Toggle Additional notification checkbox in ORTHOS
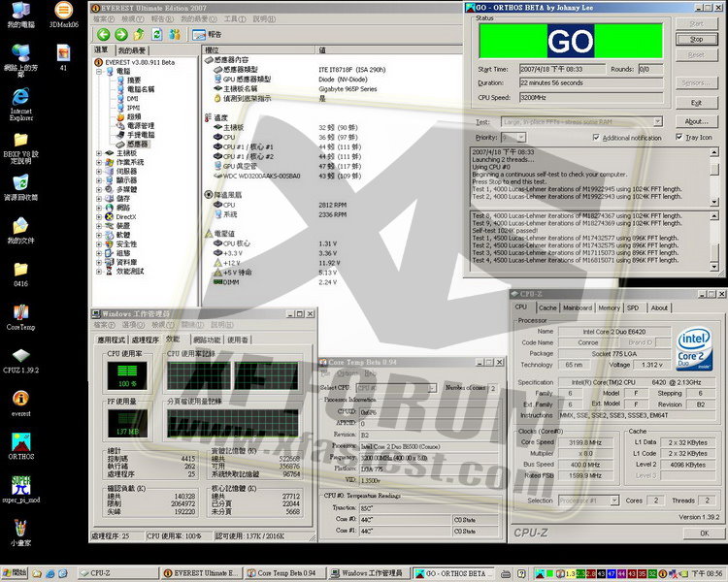 click(x=596, y=138)
